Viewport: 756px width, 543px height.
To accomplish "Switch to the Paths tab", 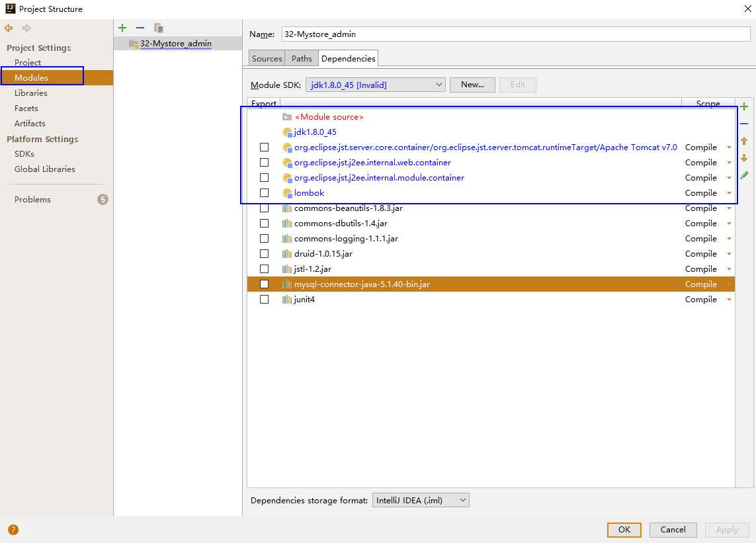I will [302, 58].
